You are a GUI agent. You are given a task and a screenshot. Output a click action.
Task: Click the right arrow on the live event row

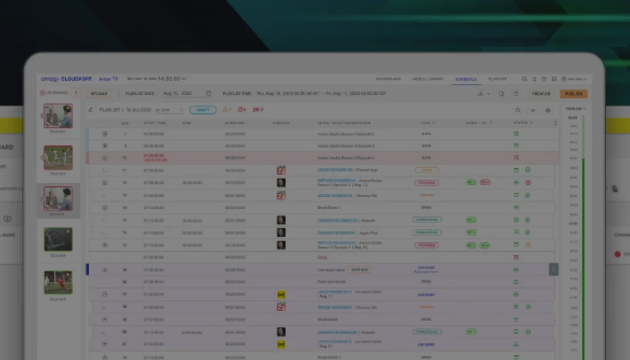[553, 269]
